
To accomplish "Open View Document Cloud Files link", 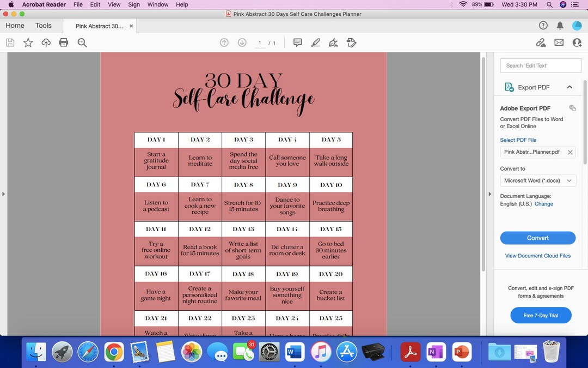I will coord(538,256).
